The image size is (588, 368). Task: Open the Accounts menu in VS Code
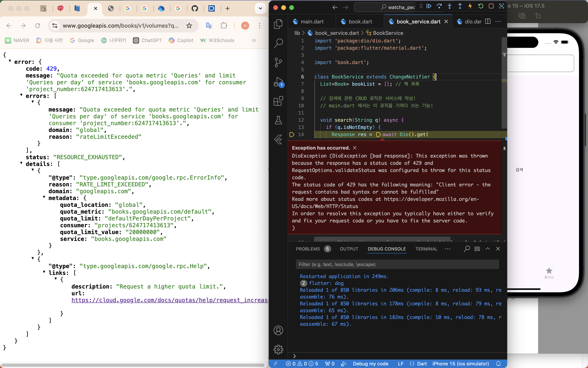(x=278, y=330)
